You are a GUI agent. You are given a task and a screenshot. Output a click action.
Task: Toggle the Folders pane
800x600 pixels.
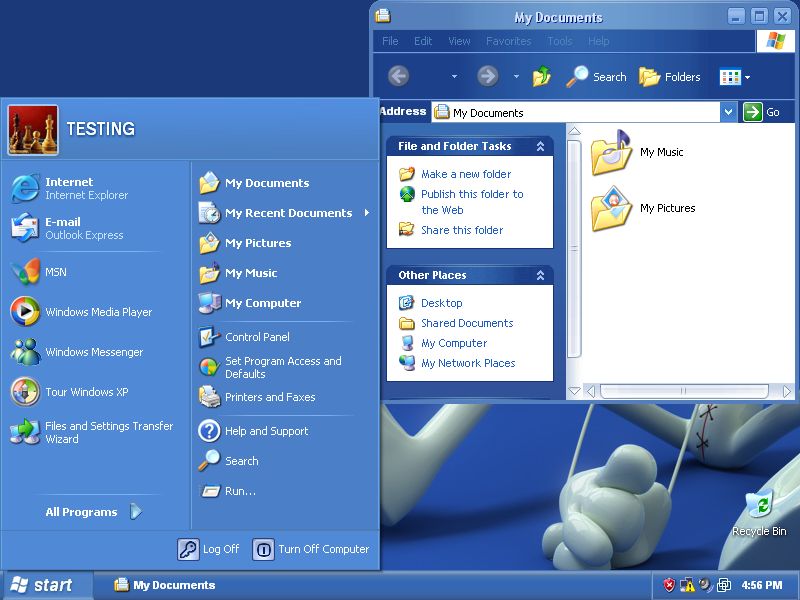pyautogui.click(x=670, y=77)
